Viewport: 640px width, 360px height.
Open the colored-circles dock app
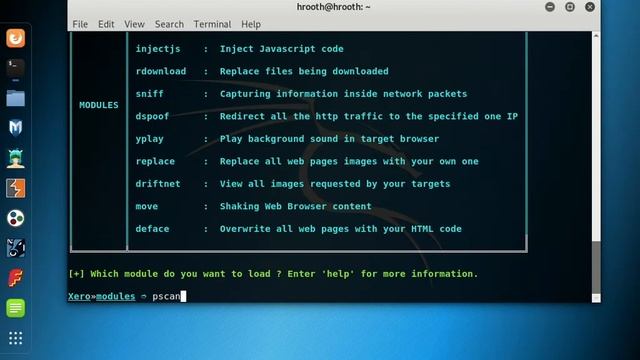pyautogui.click(x=16, y=218)
